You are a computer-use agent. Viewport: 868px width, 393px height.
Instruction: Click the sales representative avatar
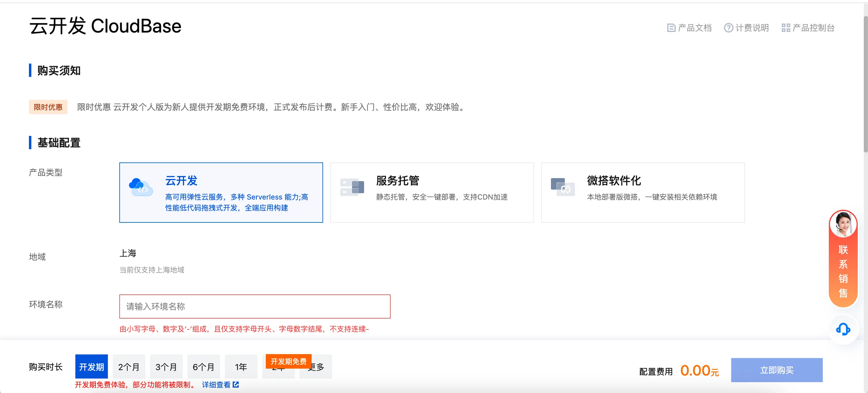843,225
